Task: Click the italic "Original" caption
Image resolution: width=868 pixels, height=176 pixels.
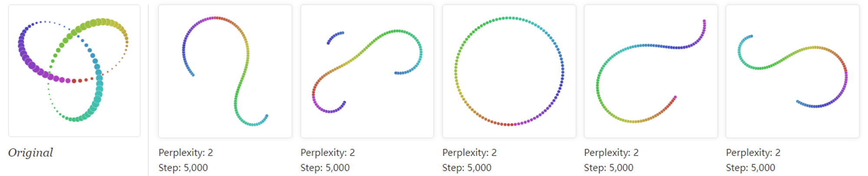Action: (x=30, y=153)
